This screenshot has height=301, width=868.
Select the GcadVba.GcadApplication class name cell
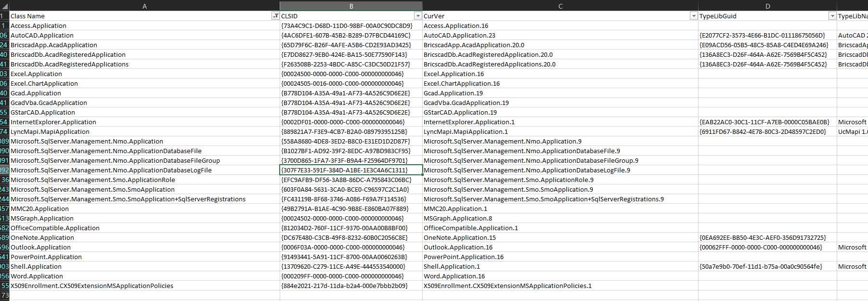[144, 103]
